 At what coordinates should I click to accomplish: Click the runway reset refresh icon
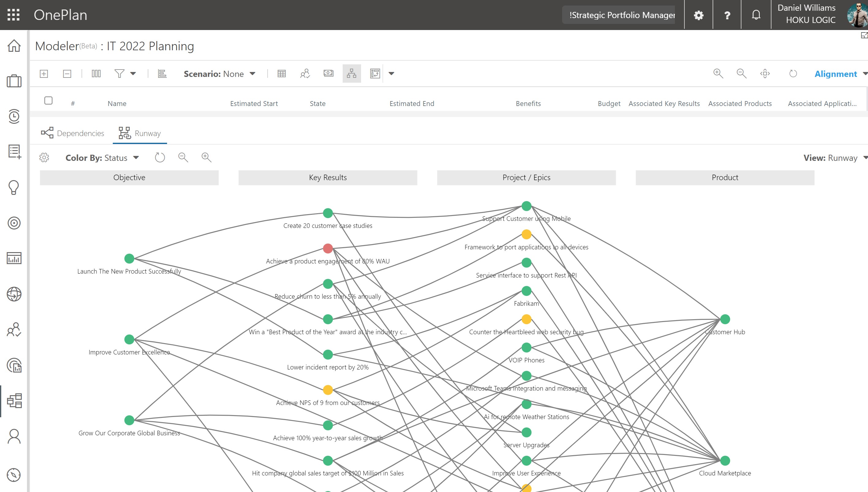(x=160, y=157)
